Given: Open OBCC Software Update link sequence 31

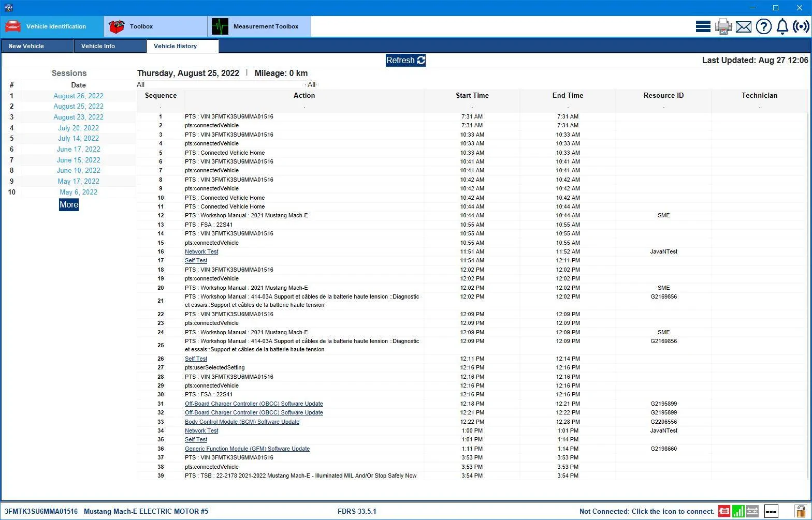Looking at the screenshot, I should 254,404.
